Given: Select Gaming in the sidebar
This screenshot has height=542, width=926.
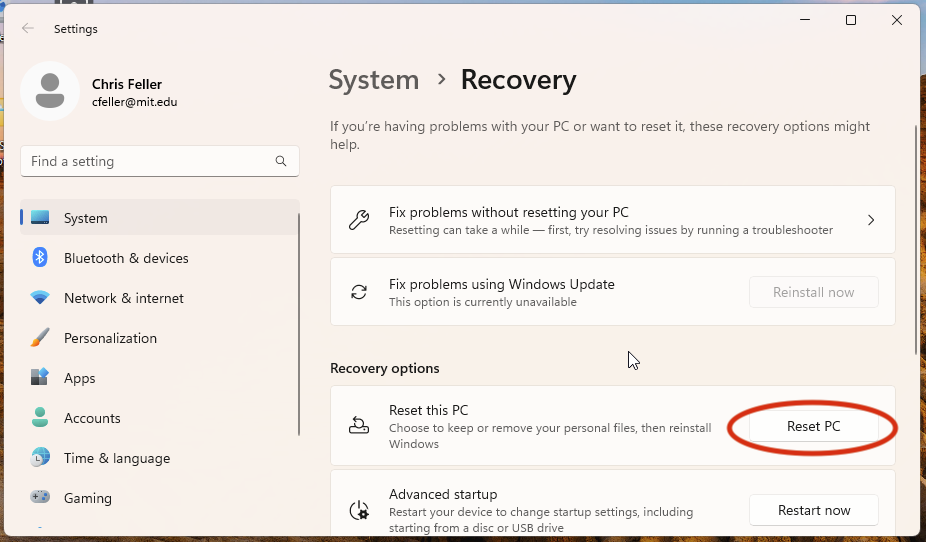Looking at the screenshot, I should (159, 498).
